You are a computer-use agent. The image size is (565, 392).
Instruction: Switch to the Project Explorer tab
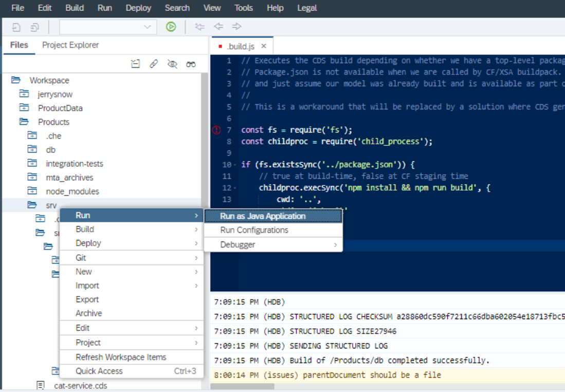[70, 45]
